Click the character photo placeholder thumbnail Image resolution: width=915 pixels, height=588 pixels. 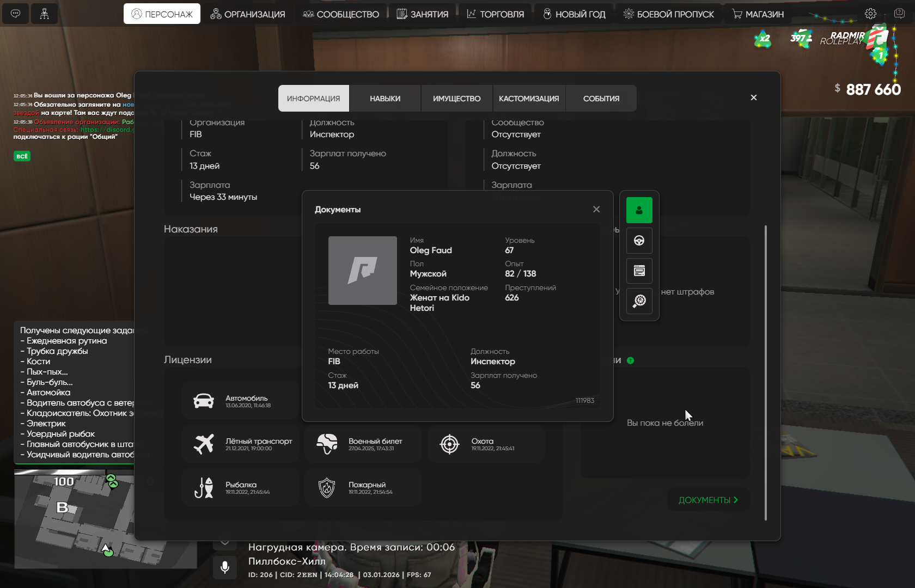(x=362, y=271)
